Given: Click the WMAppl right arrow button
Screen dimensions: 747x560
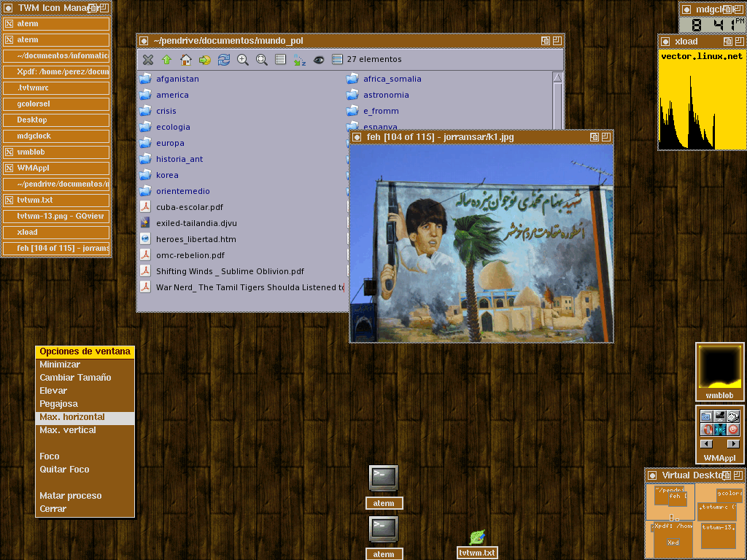Looking at the screenshot, I should (732, 443).
